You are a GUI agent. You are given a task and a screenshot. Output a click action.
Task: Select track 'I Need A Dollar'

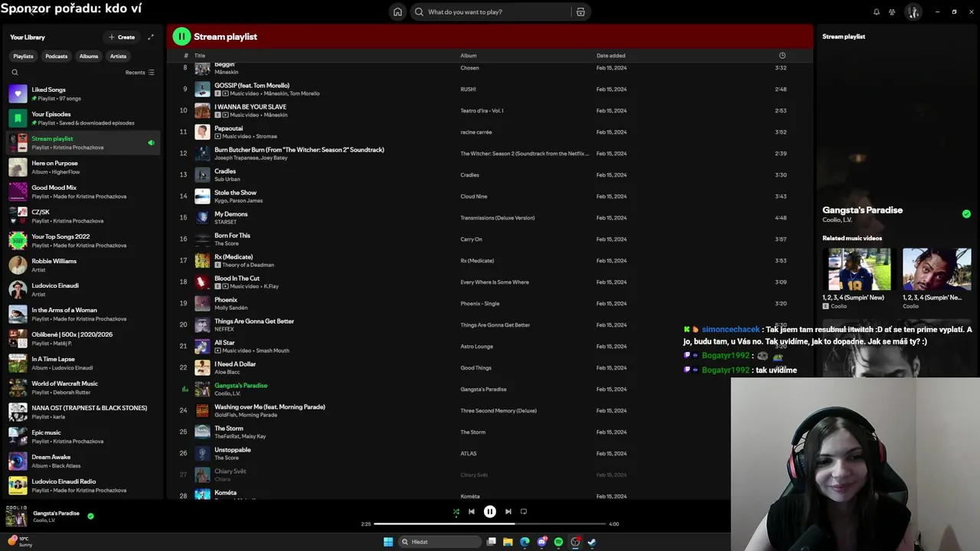(x=235, y=364)
